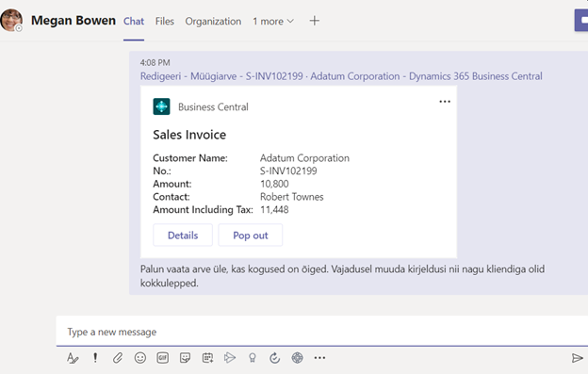
Task: Open the GIF picker
Action: [x=163, y=358]
